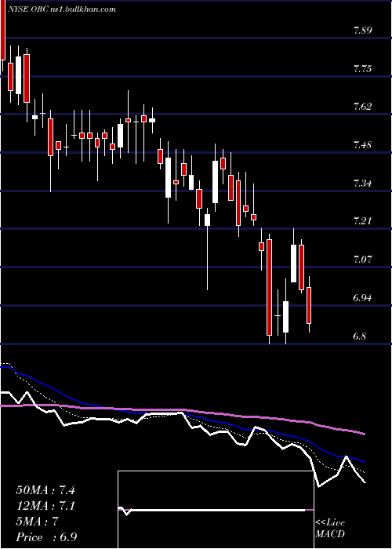Click the 7.34 price axis label
This screenshot has height=549, width=392.
(362, 183)
